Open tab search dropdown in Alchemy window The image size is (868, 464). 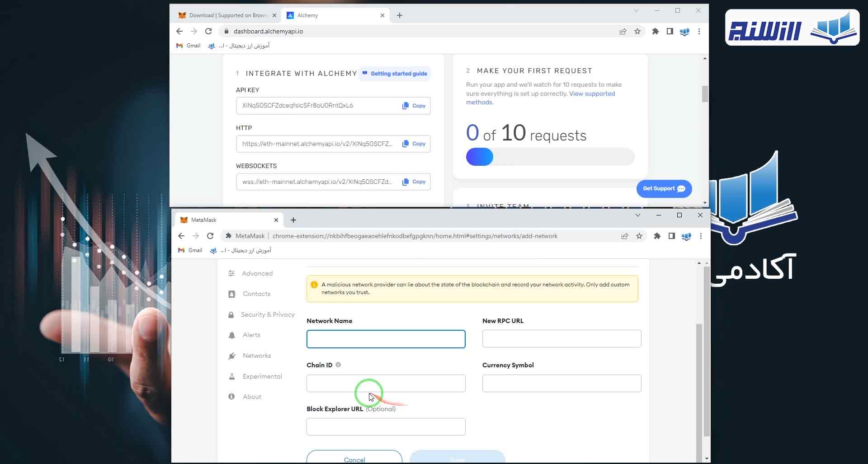point(636,10)
